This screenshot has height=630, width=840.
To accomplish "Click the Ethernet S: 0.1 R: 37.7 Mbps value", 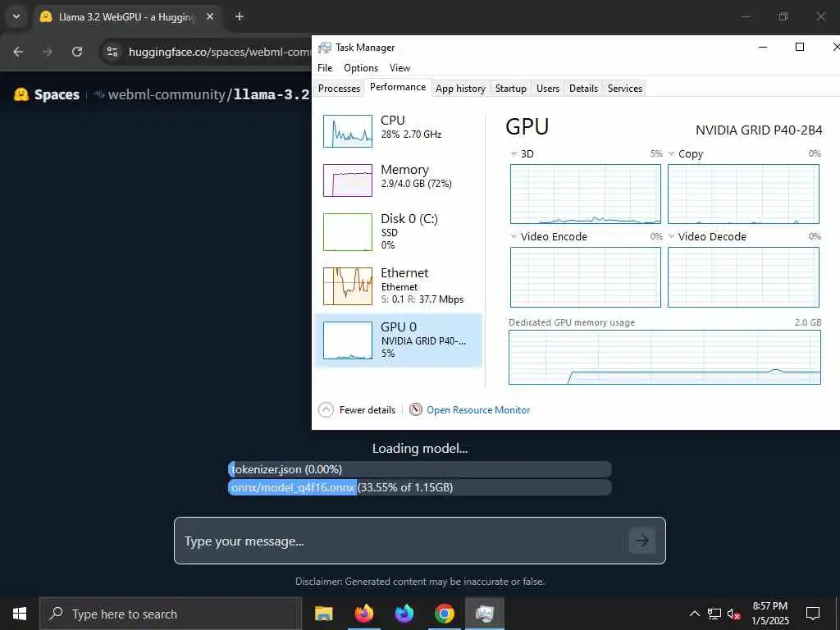I will click(x=422, y=299).
